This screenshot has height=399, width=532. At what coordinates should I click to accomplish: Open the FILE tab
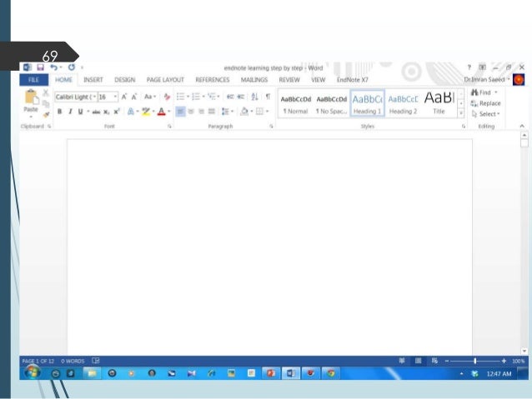(33, 80)
